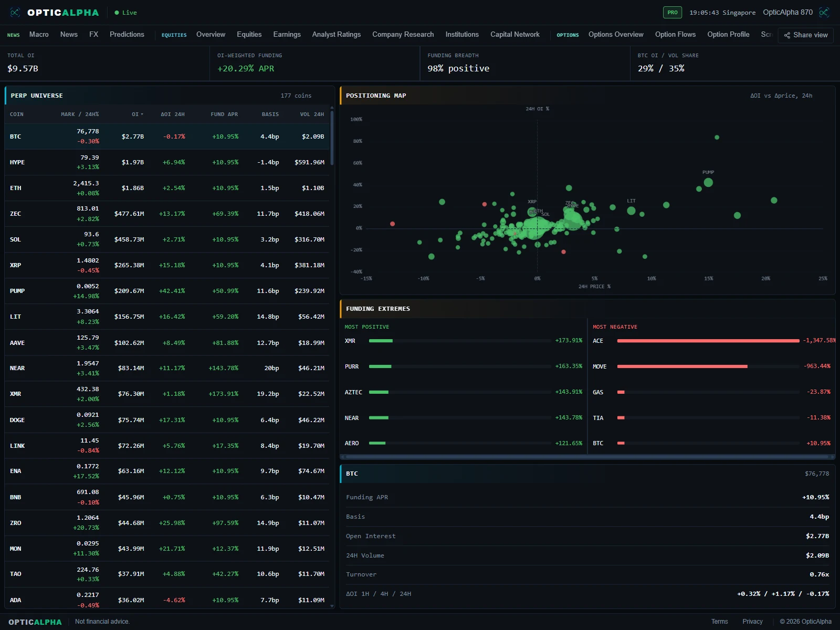Select AERO in Most Positive list
The height and width of the screenshot is (630, 840).
tap(464, 443)
